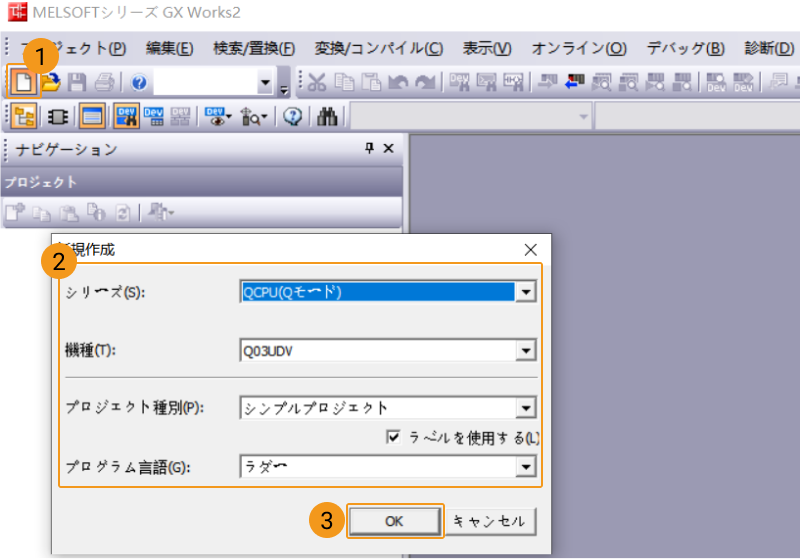
Task: Pin the Navigation pane
Action: [x=369, y=148]
